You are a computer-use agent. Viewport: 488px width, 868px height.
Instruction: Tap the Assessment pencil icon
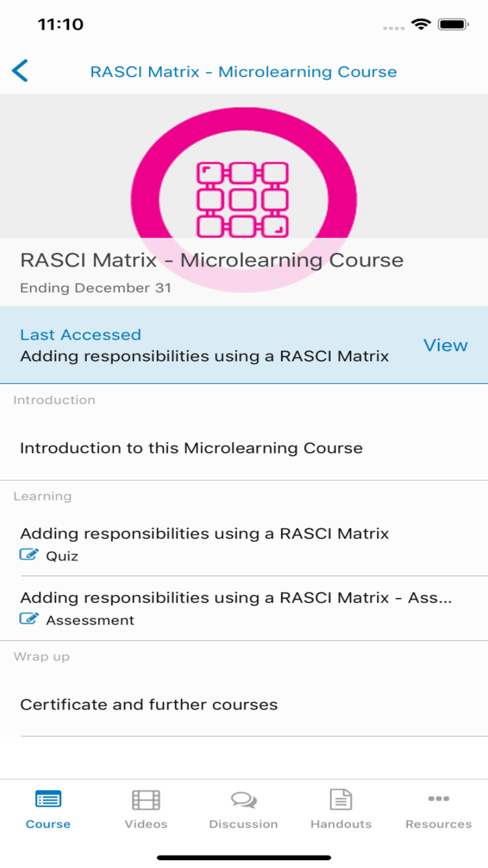click(29, 619)
